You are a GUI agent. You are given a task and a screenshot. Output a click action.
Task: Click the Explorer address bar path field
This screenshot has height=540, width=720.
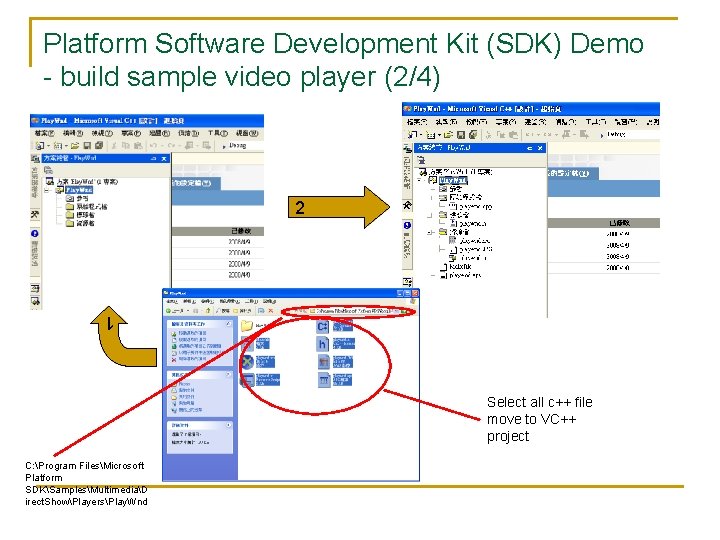coord(353,311)
